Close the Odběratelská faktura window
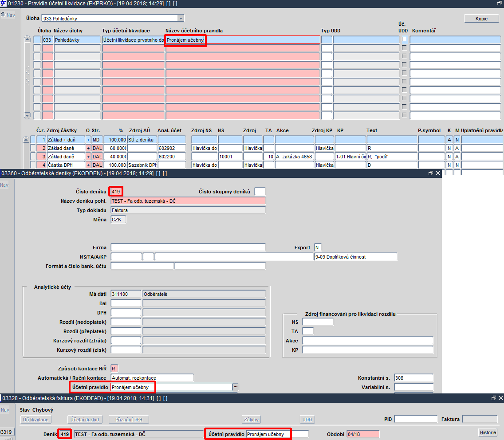Image resolution: width=504 pixels, height=440 pixels. [500, 398]
